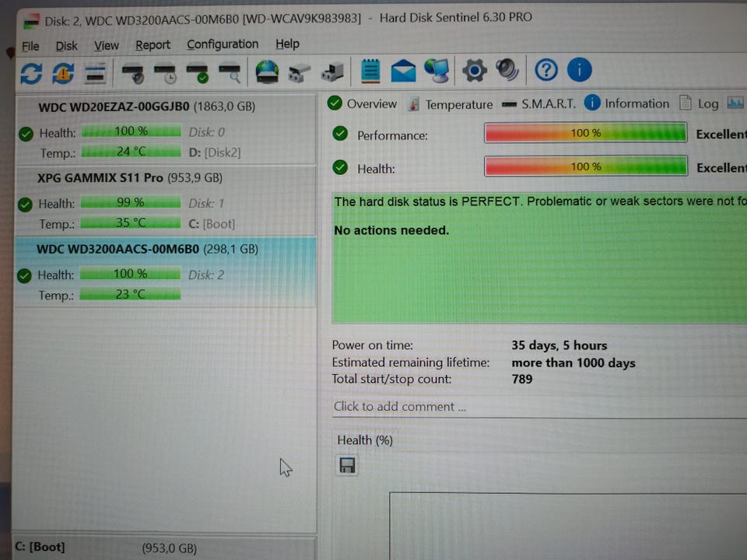Open the View menu
Screen dimensions: 747x560
pos(107,45)
